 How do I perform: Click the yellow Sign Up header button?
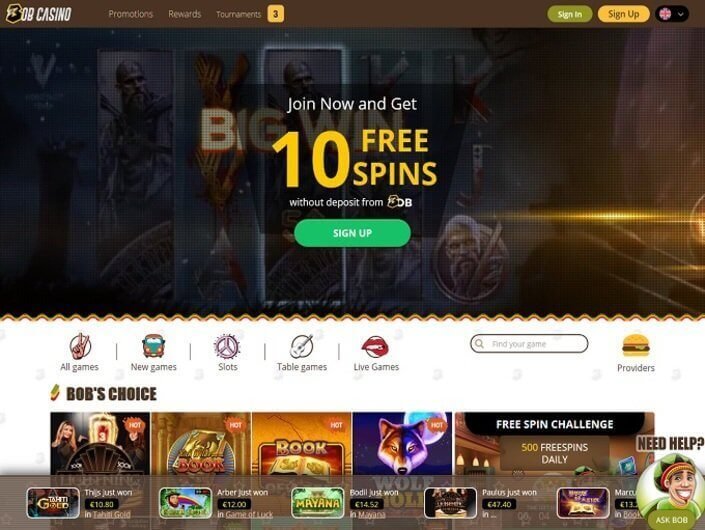(624, 14)
